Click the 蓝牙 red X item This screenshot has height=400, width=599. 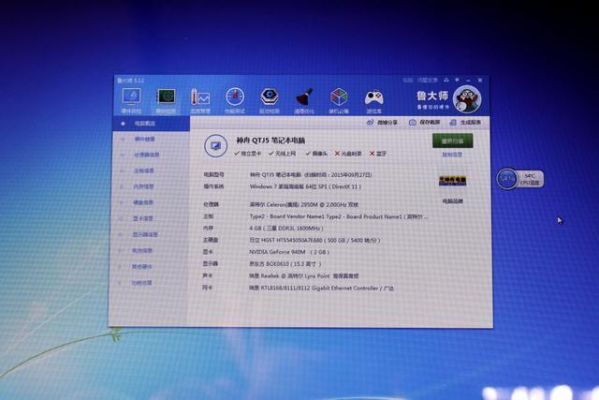click(378, 154)
